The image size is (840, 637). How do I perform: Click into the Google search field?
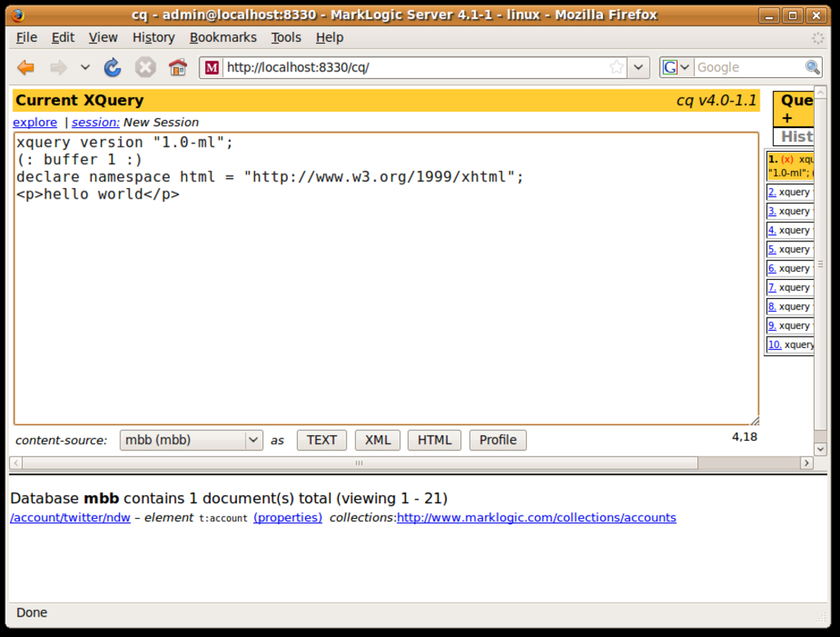749,67
